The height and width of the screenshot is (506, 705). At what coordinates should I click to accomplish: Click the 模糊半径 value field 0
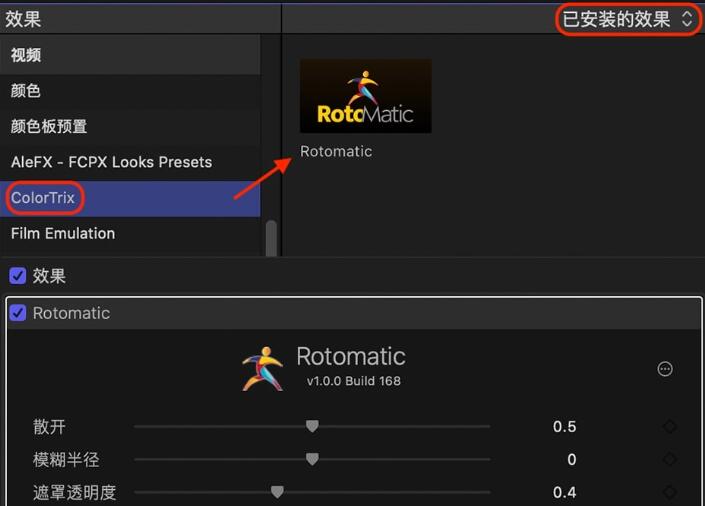(x=571, y=459)
